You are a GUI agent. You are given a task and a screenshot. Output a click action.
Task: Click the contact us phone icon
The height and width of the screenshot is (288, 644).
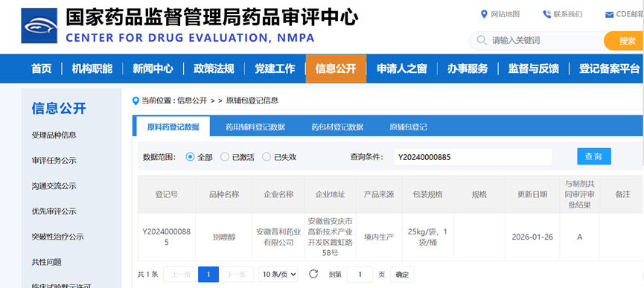coord(546,14)
